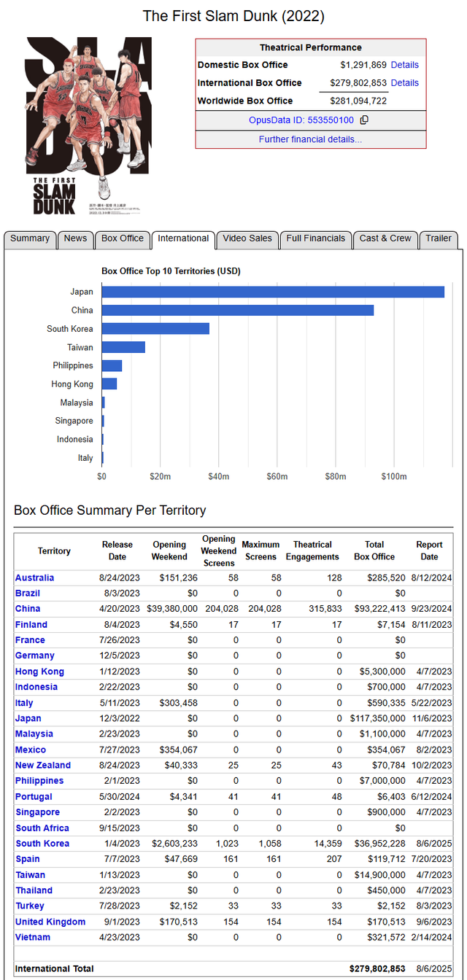Open the Summary tab
This screenshot has width=467, height=980.
point(30,238)
